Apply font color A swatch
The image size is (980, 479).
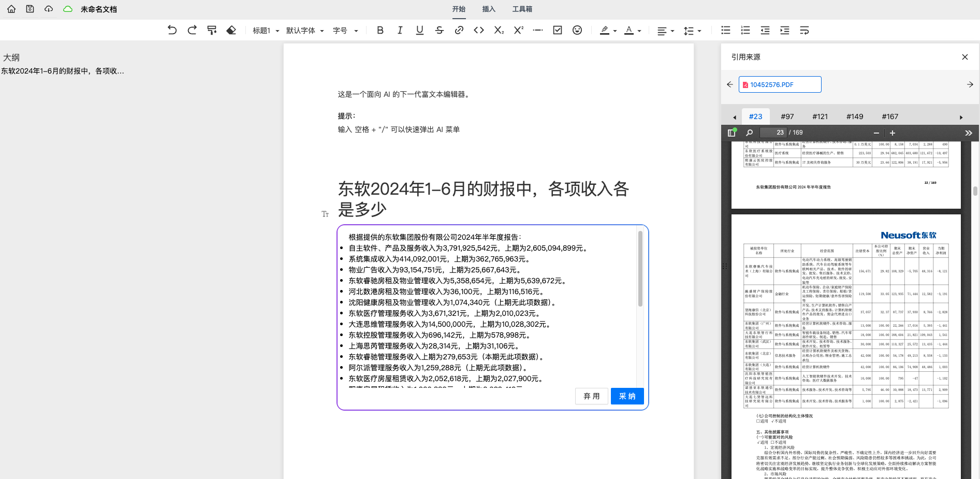629,31
